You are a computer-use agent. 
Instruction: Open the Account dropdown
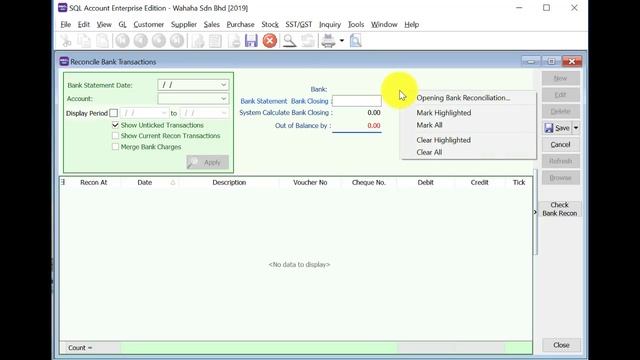223,99
